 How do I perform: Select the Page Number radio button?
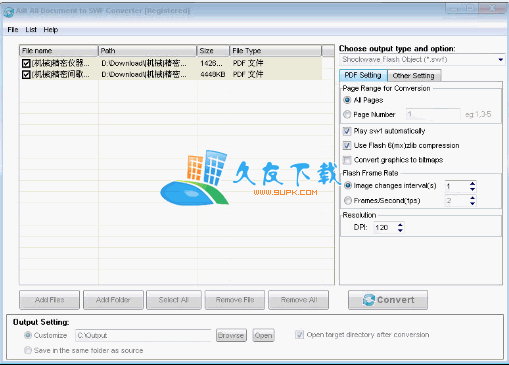point(347,114)
